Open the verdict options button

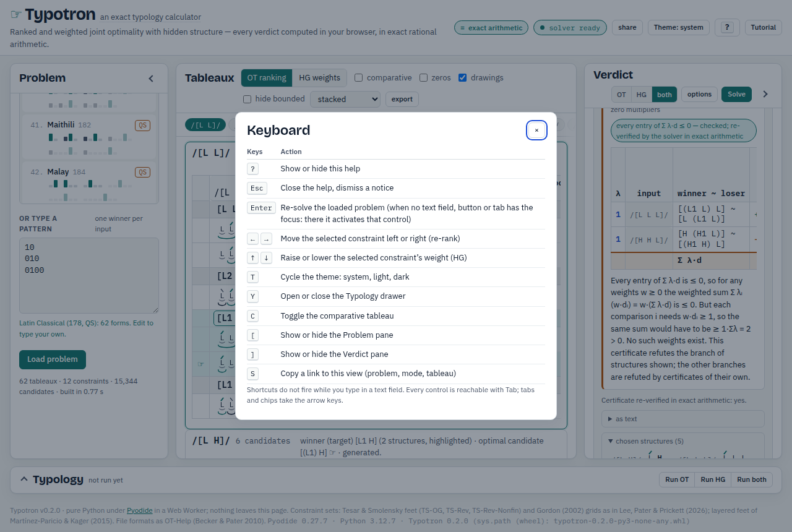(x=699, y=95)
